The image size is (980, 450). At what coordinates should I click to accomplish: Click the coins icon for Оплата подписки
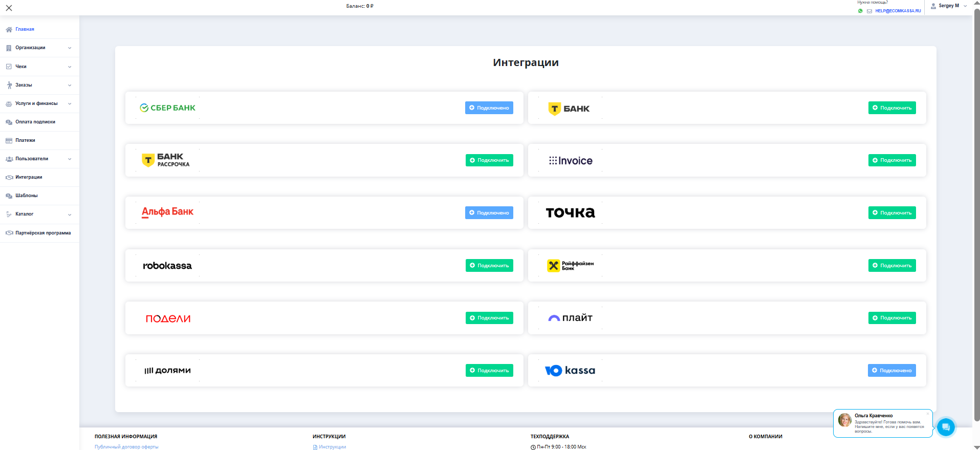click(9, 122)
